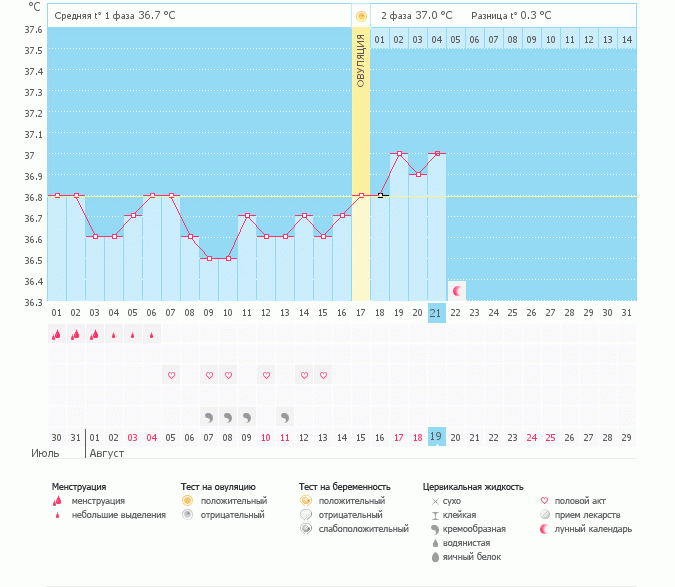Click the positive ovulation icon above the chart
This screenshot has width=675, height=587.
point(361,16)
